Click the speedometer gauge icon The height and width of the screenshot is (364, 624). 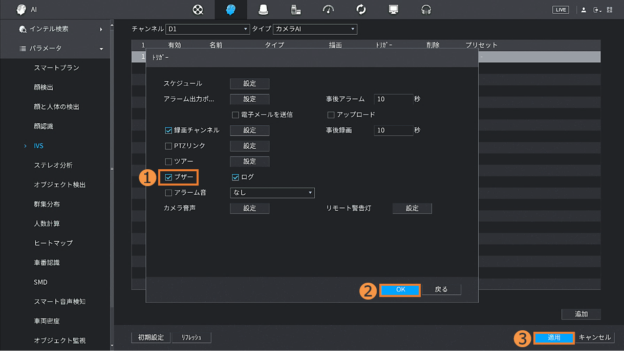328,10
